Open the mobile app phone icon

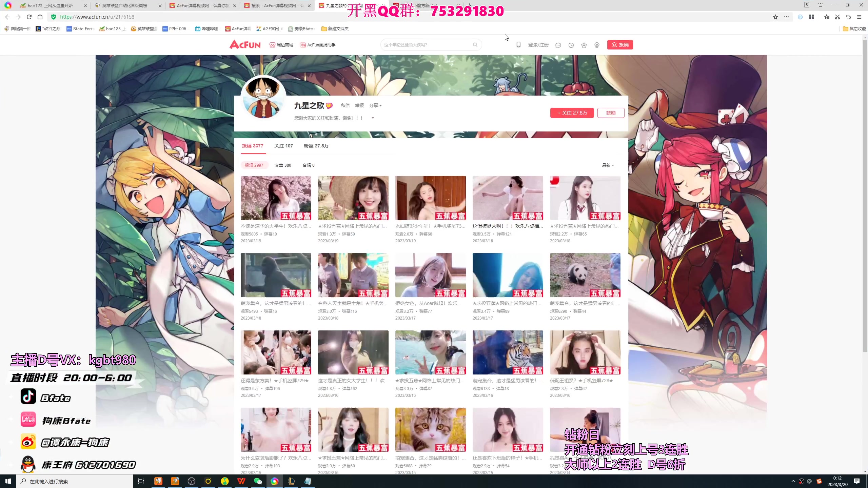click(x=518, y=45)
